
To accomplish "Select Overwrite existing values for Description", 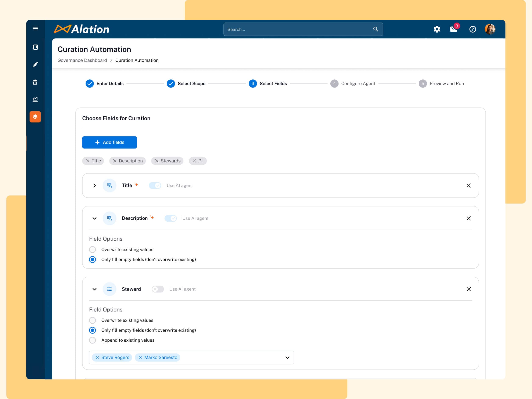I will click(x=92, y=249).
